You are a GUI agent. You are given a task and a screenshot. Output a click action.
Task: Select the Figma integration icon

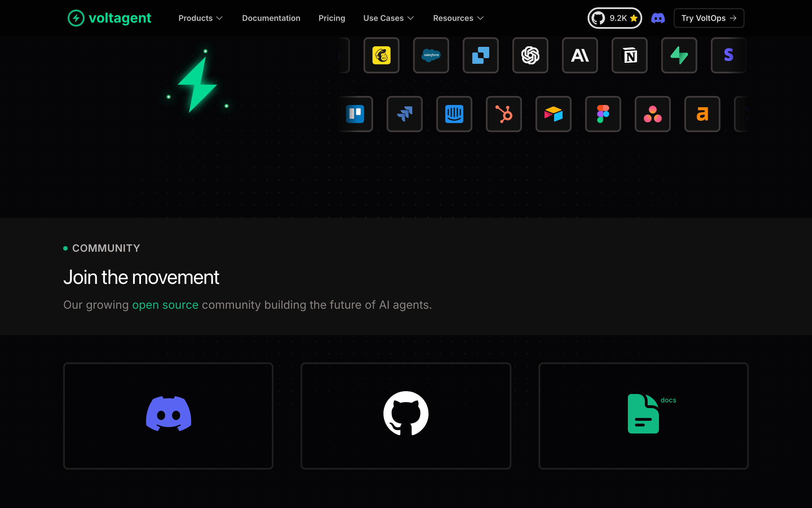pyautogui.click(x=603, y=114)
